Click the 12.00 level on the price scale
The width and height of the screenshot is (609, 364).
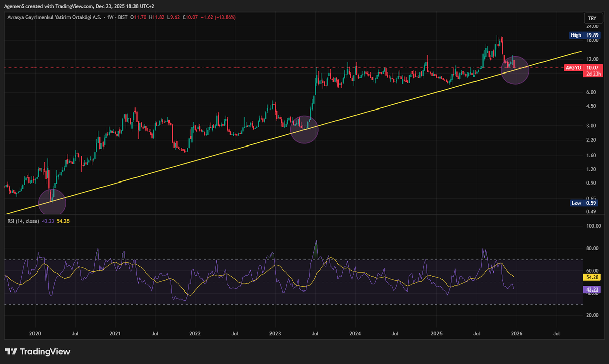592,59
